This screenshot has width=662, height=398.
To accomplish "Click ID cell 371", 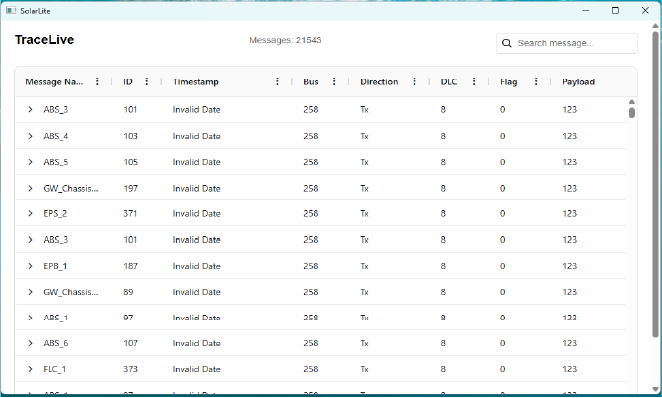I will pos(130,214).
